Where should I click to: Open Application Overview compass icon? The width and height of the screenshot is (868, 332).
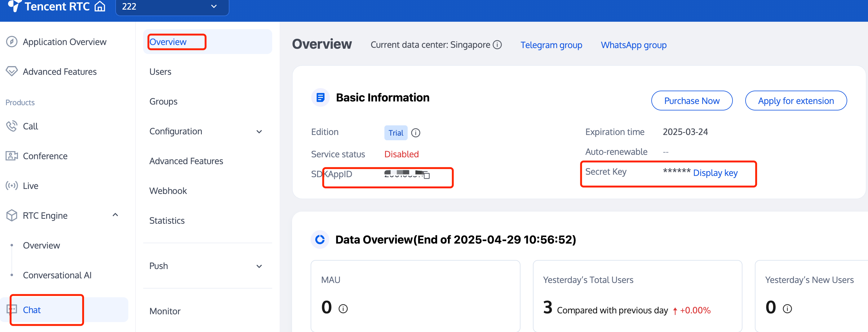12,42
